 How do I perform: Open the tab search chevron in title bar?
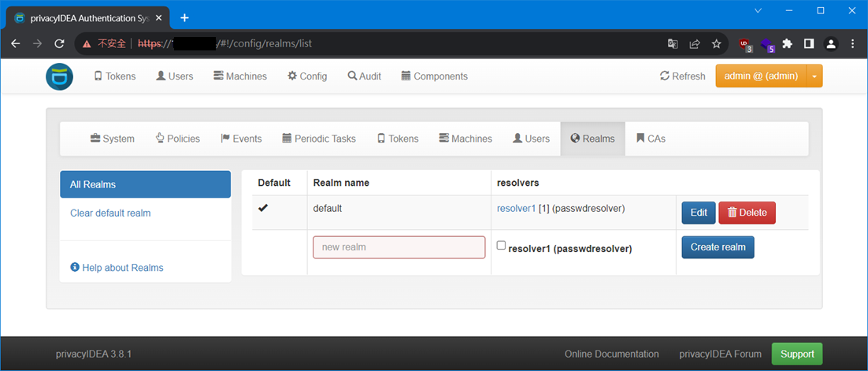click(x=759, y=10)
